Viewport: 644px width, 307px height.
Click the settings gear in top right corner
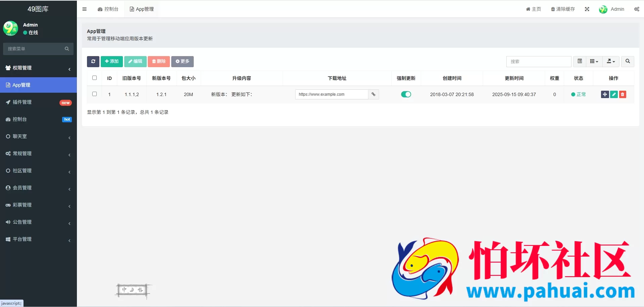[x=637, y=9]
